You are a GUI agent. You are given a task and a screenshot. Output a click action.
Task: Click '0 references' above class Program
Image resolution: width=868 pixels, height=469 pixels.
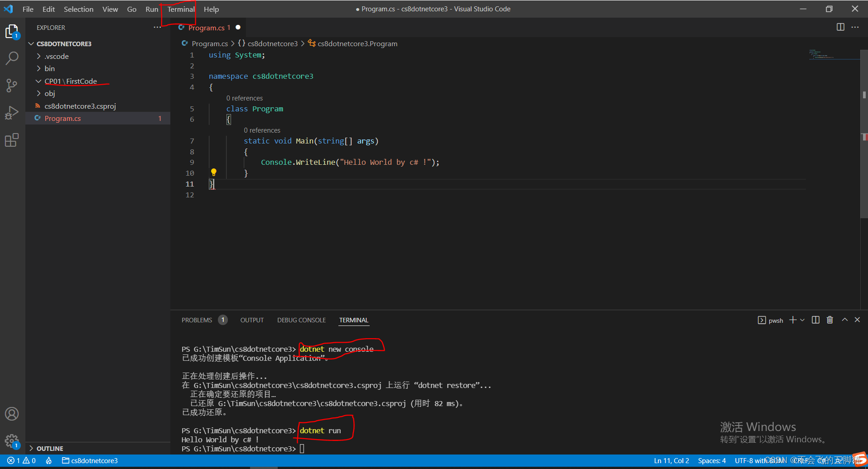pyautogui.click(x=245, y=98)
